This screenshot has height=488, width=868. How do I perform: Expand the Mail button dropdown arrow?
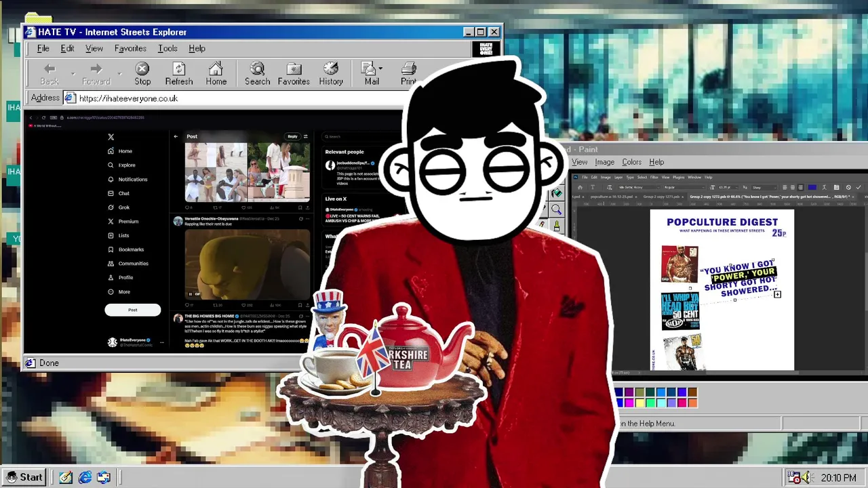tap(380, 68)
